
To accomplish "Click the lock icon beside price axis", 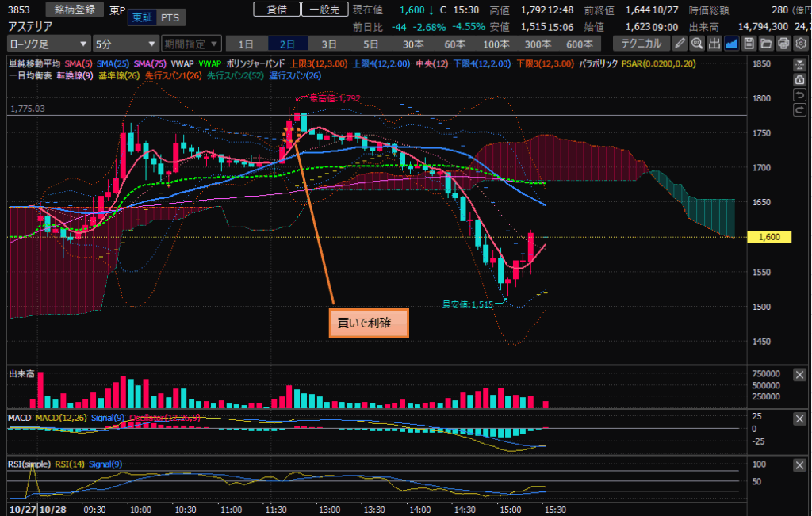I will [799, 80].
